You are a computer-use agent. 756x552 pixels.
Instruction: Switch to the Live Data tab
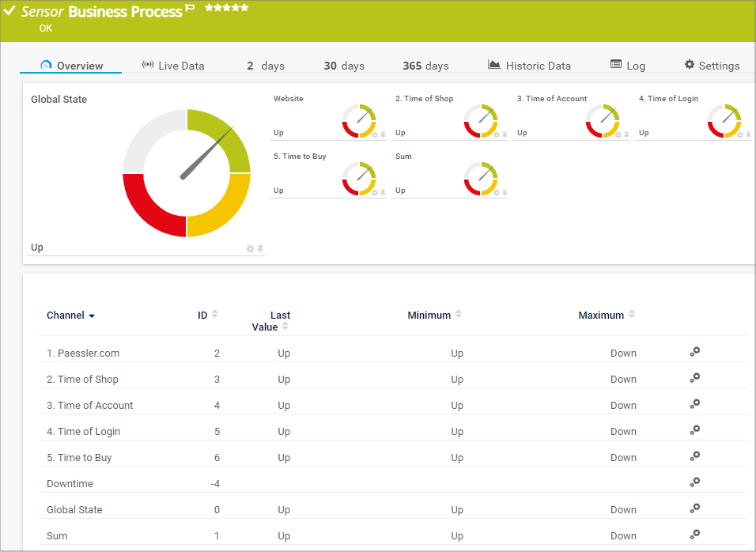click(x=172, y=66)
